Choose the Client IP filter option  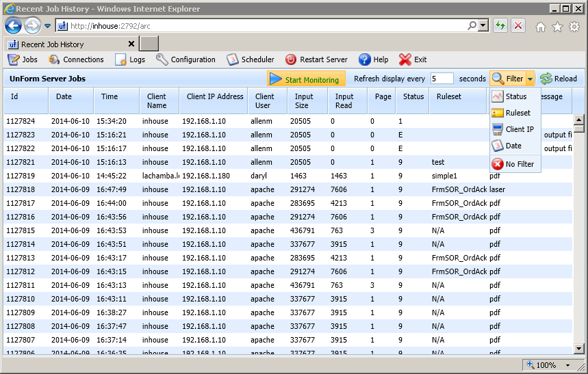(519, 129)
